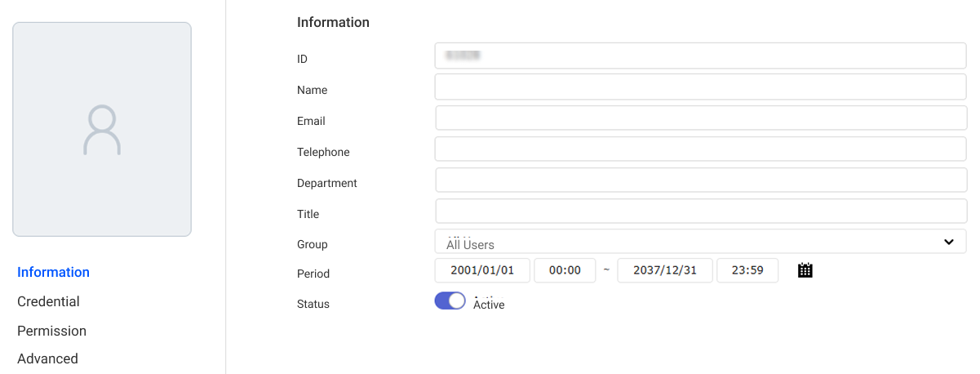Go to the Advanced section
Screen dimensions: 980x374
[47, 358]
